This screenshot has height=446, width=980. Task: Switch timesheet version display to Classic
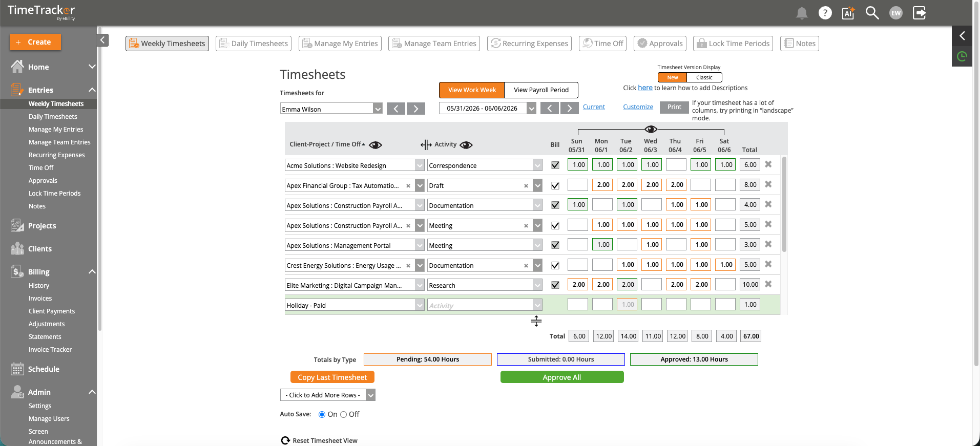pos(704,77)
